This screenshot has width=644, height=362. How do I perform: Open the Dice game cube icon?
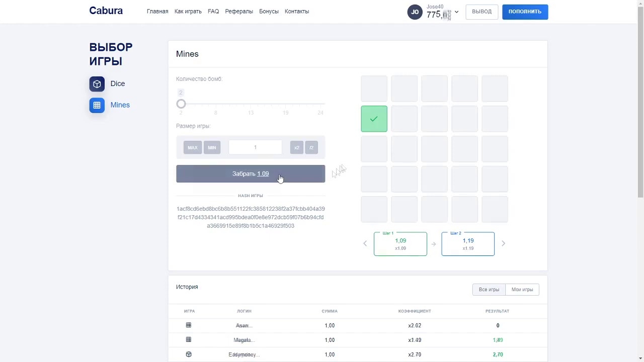(x=97, y=84)
